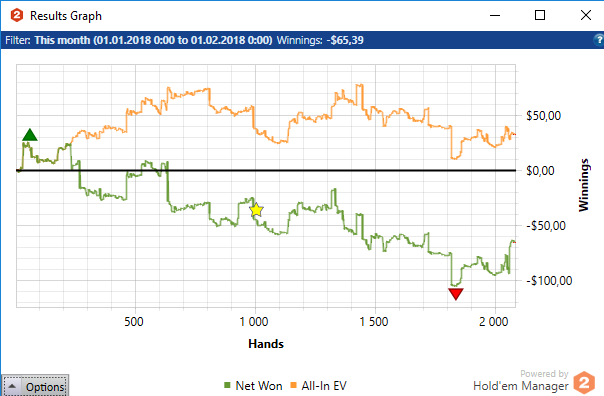
Task: Click the $0,00 axis label
Action: click(540, 171)
